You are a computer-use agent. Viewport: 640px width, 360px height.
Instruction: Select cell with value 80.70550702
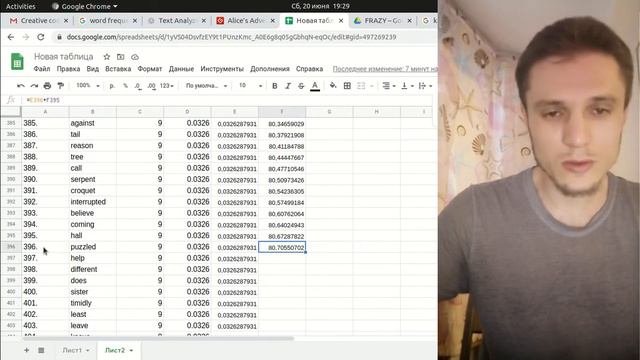click(x=282, y=247)
